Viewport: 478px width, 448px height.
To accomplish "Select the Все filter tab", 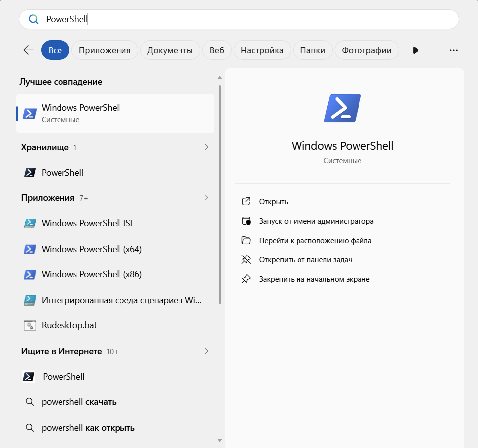I will coord(55,50).
